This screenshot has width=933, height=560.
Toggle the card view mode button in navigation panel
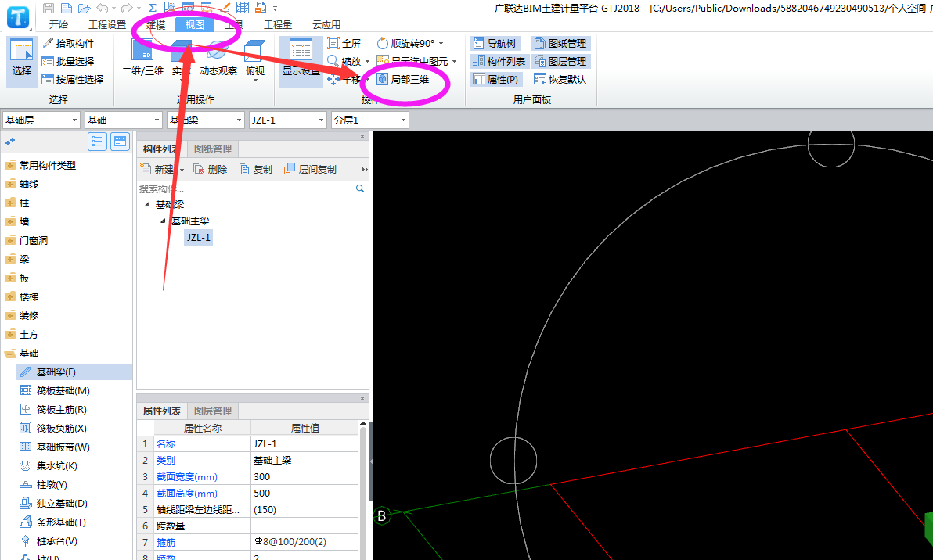click(120, 142)
